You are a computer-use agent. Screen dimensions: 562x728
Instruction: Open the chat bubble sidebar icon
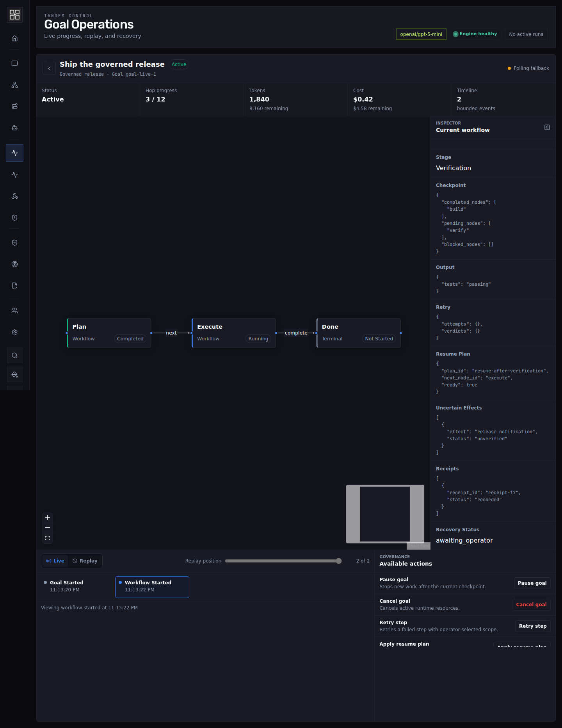click(14, 64)
